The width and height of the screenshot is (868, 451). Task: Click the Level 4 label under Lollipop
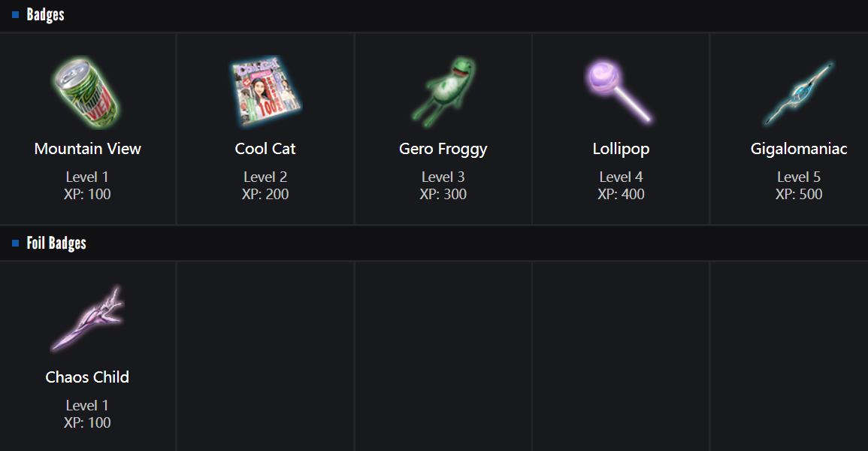tap(621, 177)
